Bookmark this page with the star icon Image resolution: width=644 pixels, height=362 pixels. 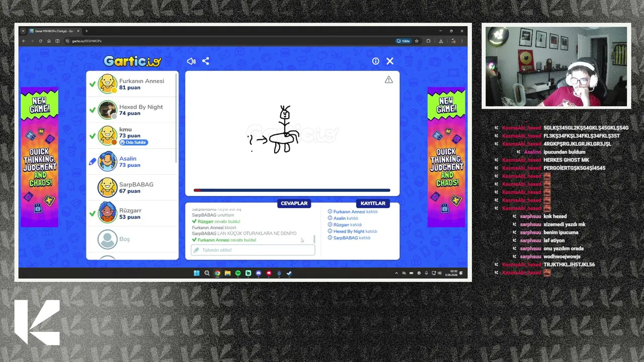(417, 41)
